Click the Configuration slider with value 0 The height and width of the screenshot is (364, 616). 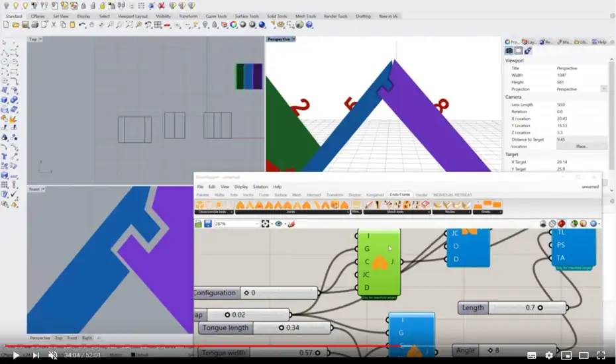(256, 293)
